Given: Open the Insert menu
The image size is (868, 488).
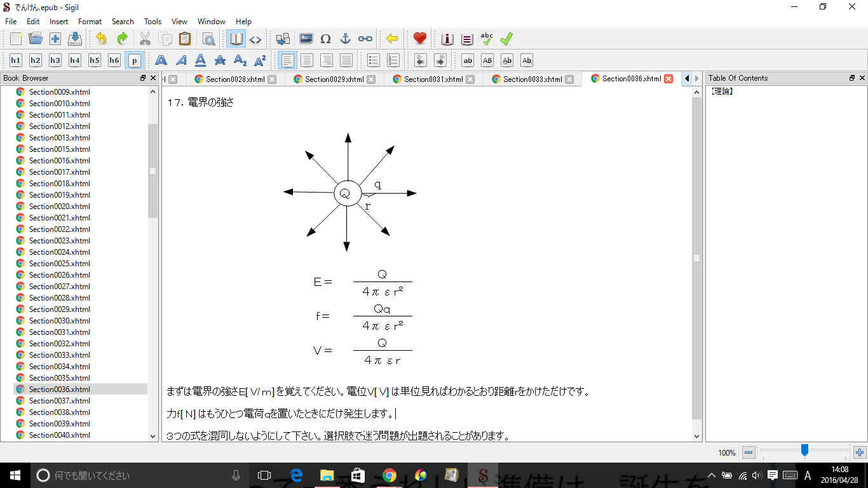Looking at the screenshot, I should pyautogui.click(x=59, y=21).
